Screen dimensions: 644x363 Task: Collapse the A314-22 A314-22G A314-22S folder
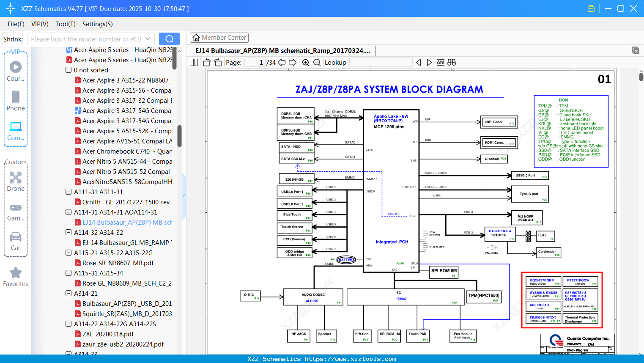click(68, 324)
